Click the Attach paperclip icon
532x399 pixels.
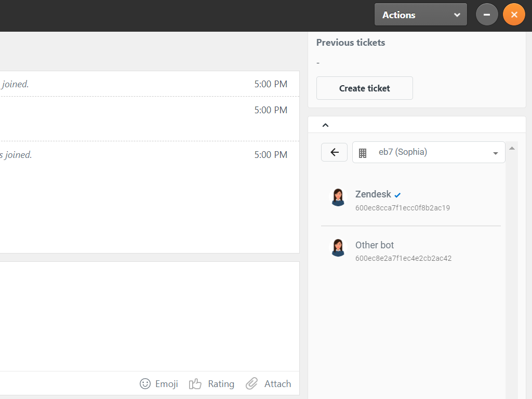click(x=252, y=384)
